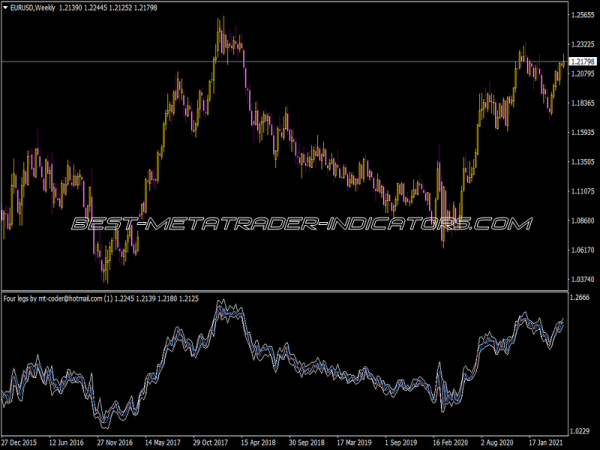The width and height of the screenshot is (600, 450).
Task: Open the dropdown arrow beside EURUSD,Weekly
Action: [7, 9]
